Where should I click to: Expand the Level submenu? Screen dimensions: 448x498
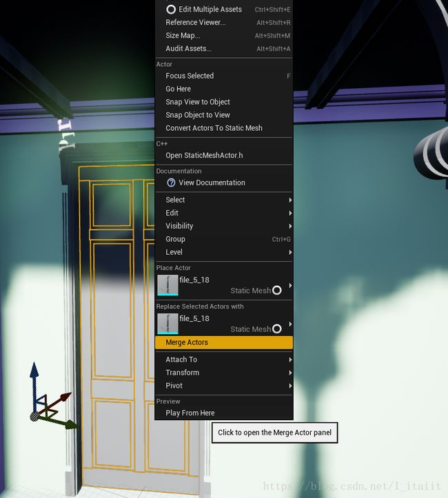click(x=224, y=252)
